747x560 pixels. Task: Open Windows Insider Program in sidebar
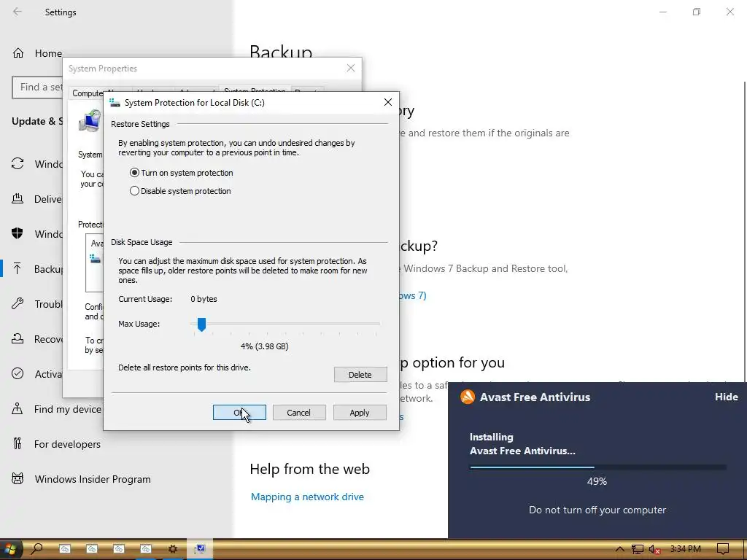pyautogui.click(x=93, y=479)
